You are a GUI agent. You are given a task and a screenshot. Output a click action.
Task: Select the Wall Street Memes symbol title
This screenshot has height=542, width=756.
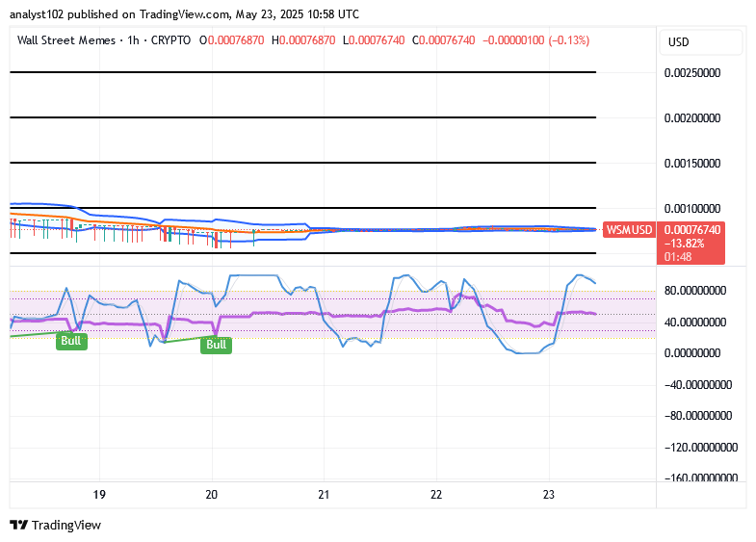(x=66, y=40)
